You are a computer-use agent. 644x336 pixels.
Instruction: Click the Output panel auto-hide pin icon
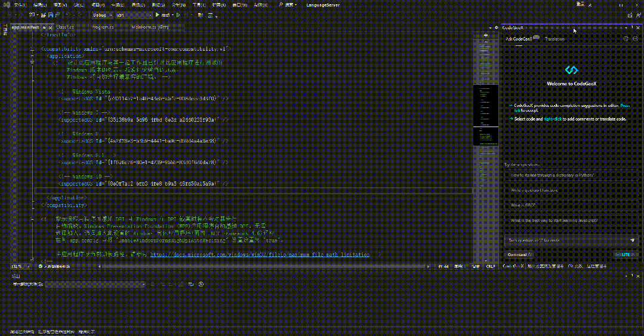point(631,276)
